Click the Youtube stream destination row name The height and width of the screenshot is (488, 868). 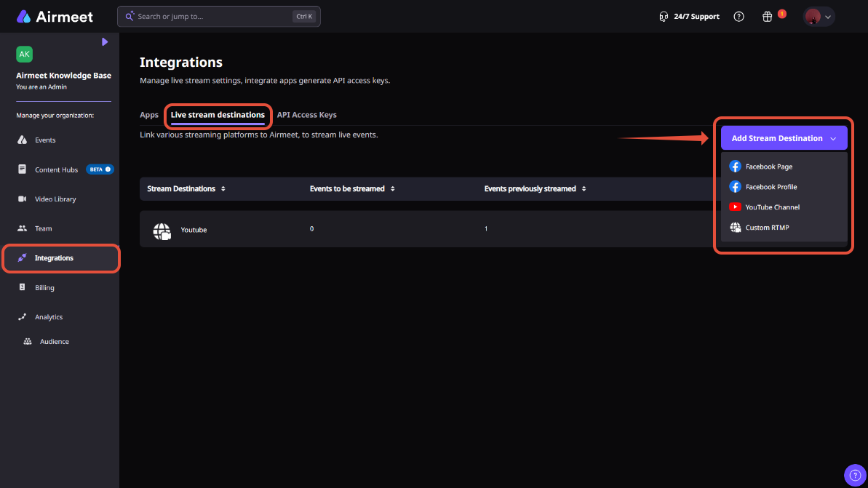pyautogui.click(x=194, y=230)
